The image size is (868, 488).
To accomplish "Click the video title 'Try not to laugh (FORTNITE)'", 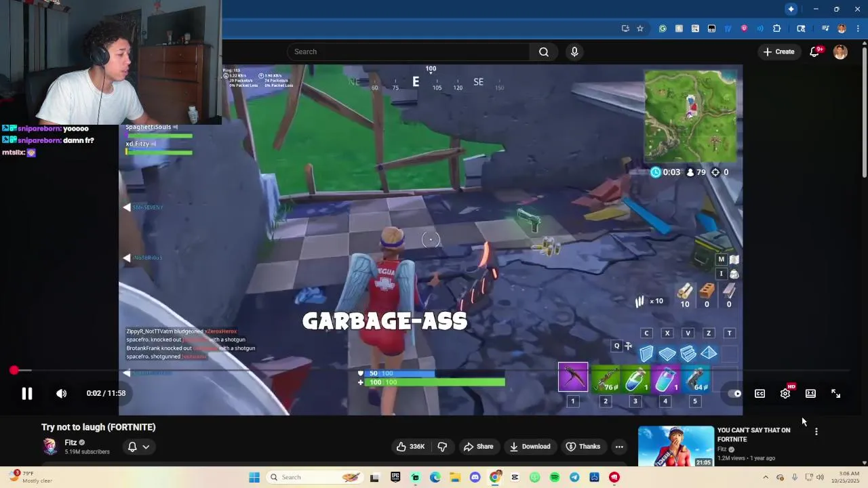I will coord(98,427).
